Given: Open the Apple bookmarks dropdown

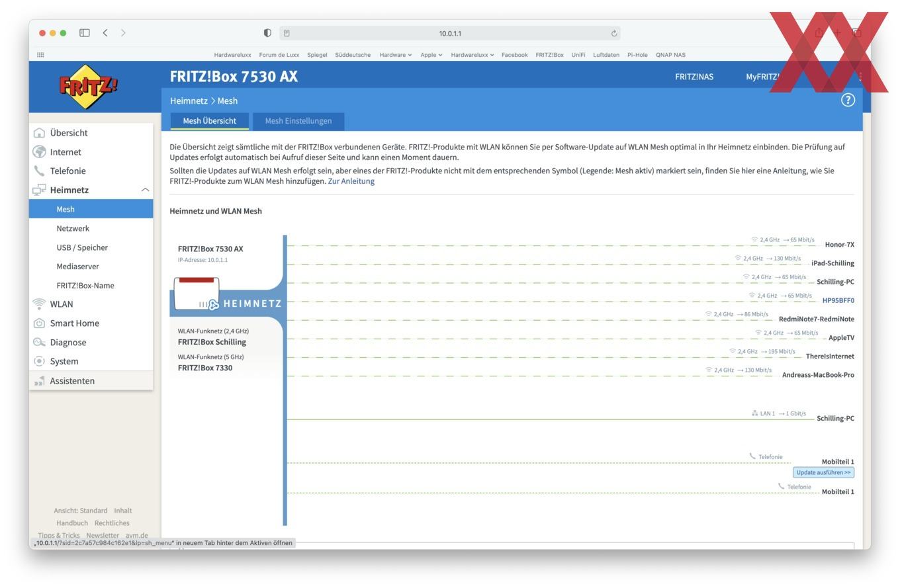Looking at the screenshot, I should pyautogui.click(x=431, y=55).
